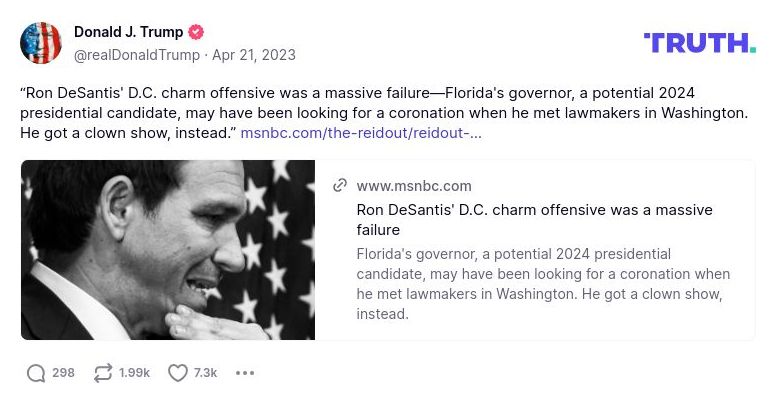Click the gray article description in the card

click(x=543, y=283)
